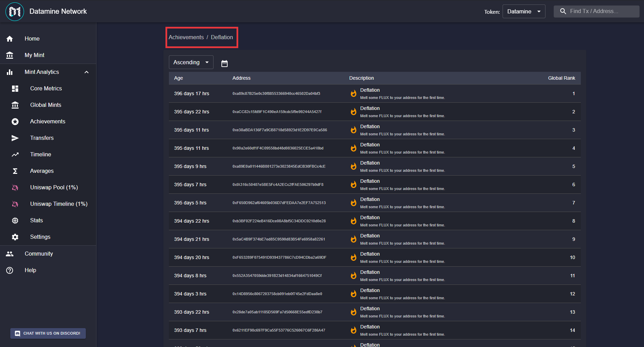Click address 0x14D8956c8067203758cb091eb0f745e2FdDaa8e0

(x=277, y=294)
